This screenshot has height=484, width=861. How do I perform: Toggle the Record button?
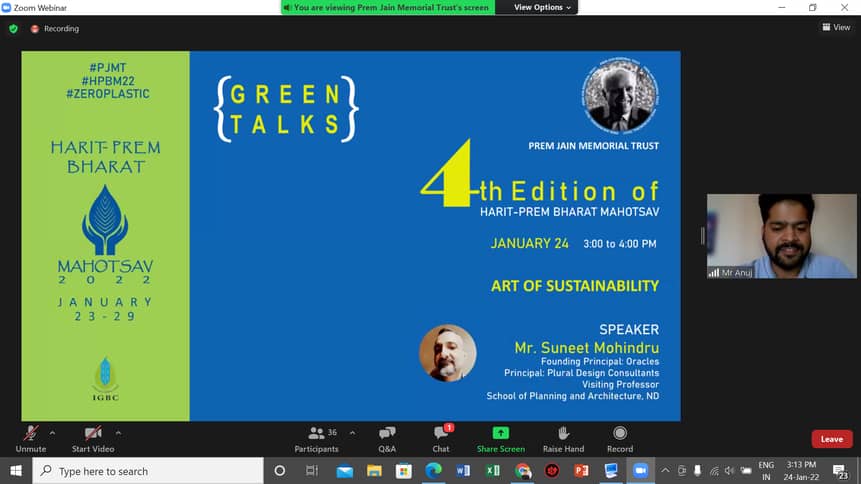pyautogui.click(x=620, y=436)
